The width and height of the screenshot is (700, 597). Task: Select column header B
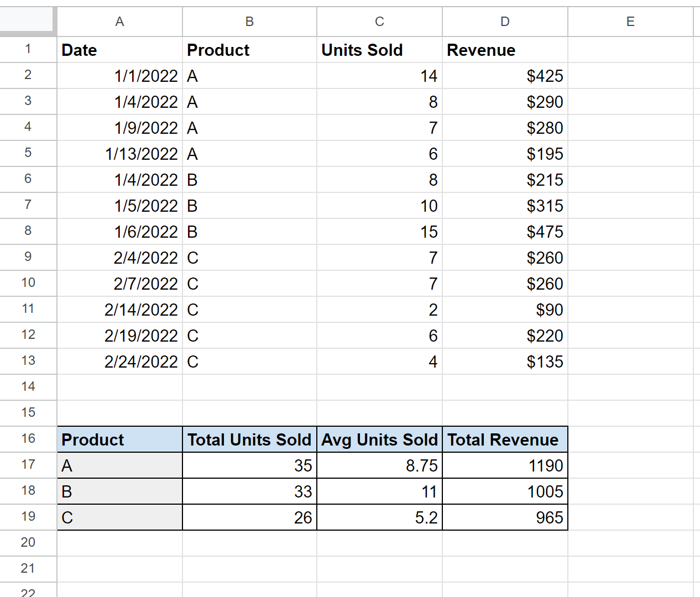(249, 22)
